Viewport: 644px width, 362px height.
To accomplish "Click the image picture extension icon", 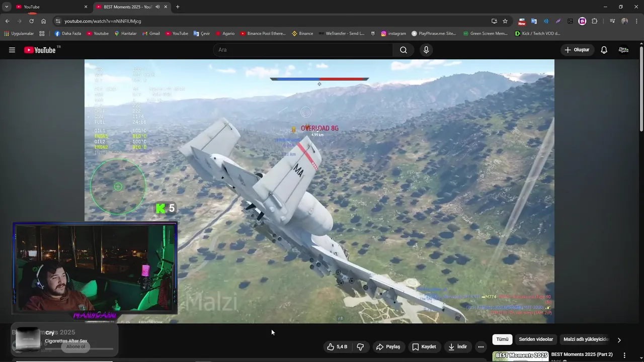I will [570, 21].
